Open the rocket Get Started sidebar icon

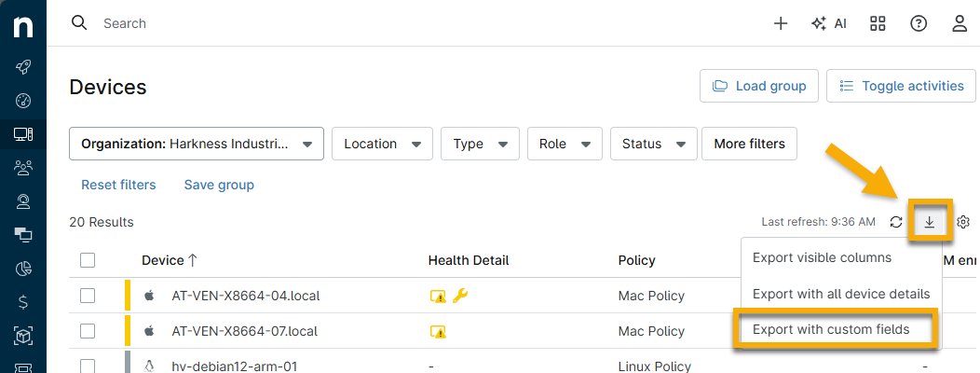click(24, 67)
